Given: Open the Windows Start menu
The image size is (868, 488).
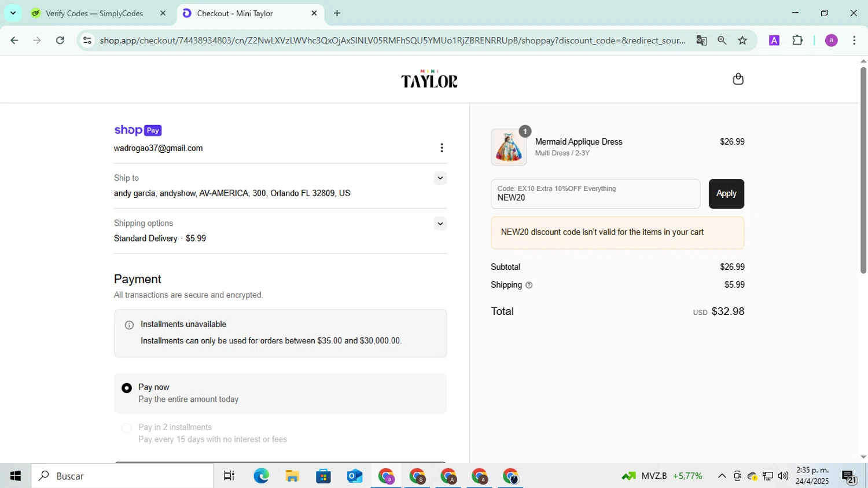Looking at the screenshot, I should pyautogui.click(x=16, y=476).
